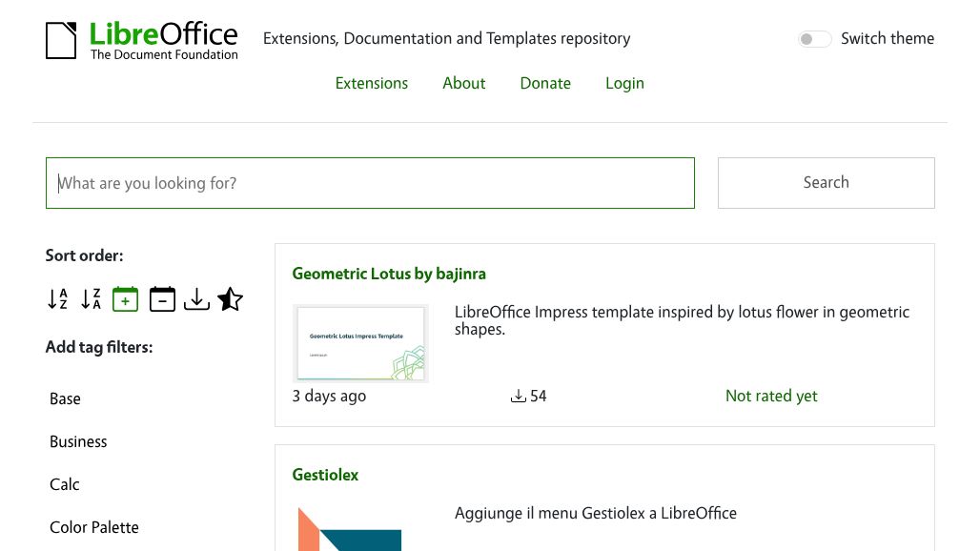Open the Extensions menu item
The width and height of the screenshot is (980, 551).
[x=371, y=84]
